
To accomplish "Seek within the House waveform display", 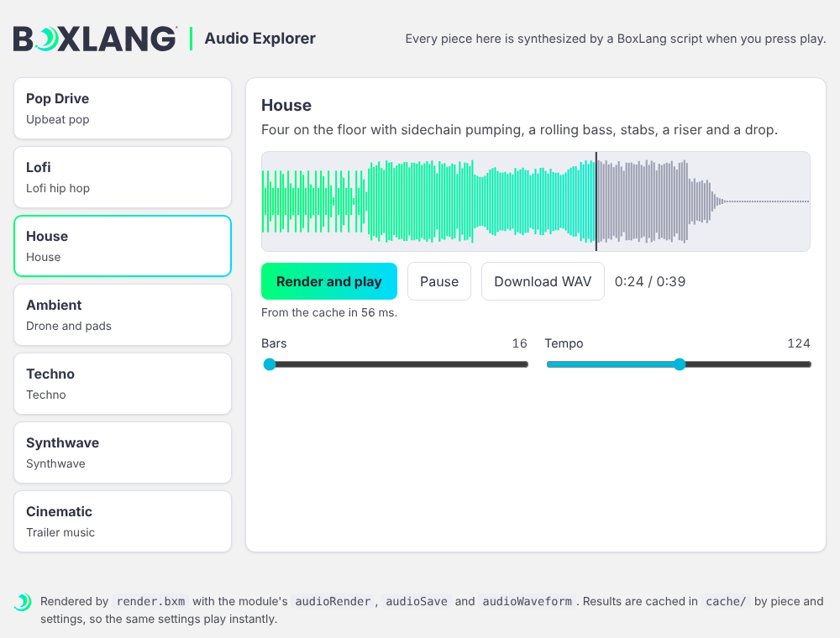I will coord(536,201).
